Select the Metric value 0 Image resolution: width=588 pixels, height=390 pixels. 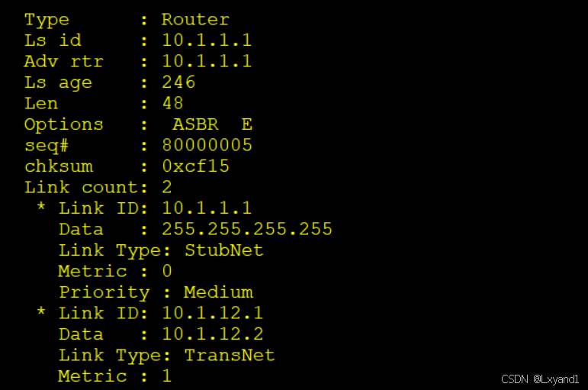click(167, 271)
